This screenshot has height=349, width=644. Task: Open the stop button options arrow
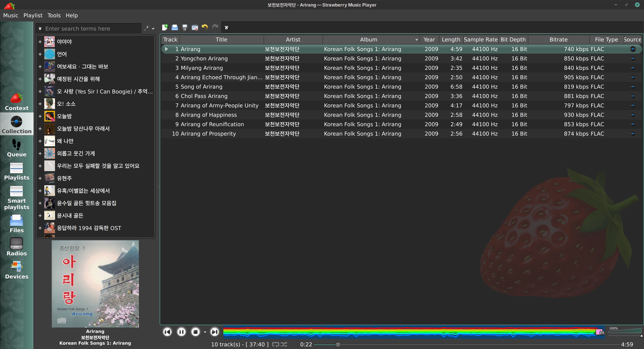click(205, 332)
